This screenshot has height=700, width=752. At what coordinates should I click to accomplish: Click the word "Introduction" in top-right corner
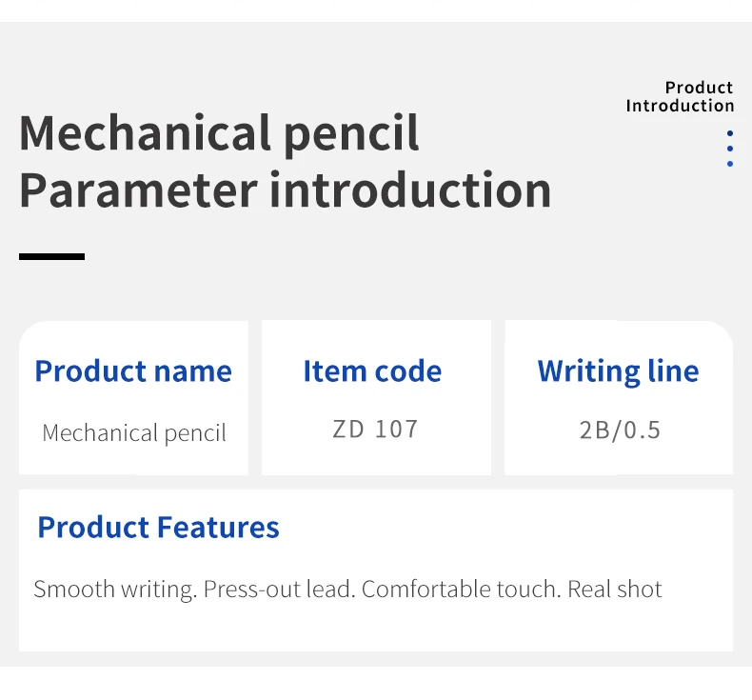[x=680, y=106]
